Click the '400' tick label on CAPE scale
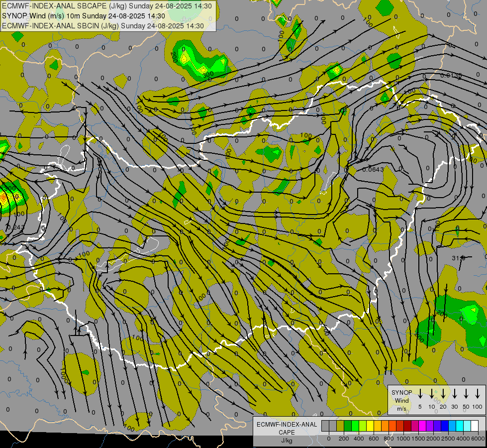The image size is (487, 448). (359, 439)
